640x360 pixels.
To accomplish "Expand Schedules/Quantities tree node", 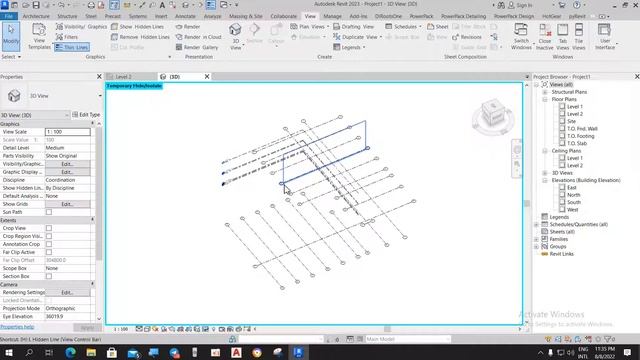I will tap(537, 224).
